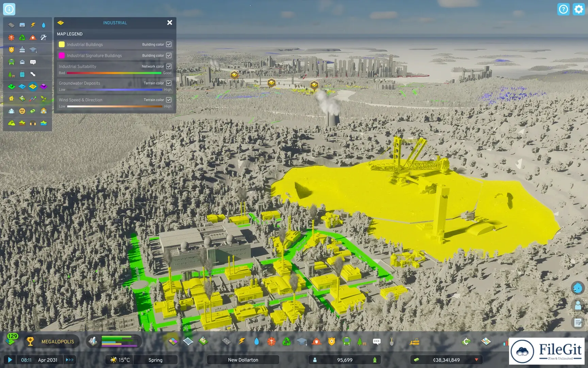The width and height of the screenshot is (588, 368).
Task: Open the zone demand bars indicator
Action: 114,341
